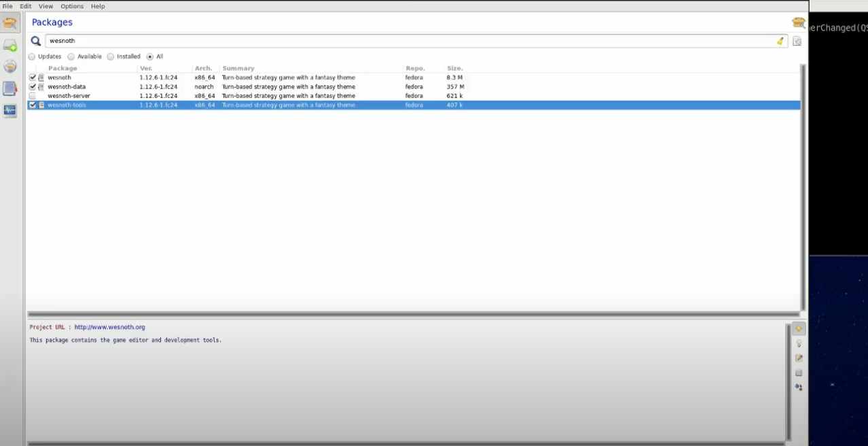This screenshot has width=868, height=446.
Task: Sort by the Package column header
Action: coord(62,69)
